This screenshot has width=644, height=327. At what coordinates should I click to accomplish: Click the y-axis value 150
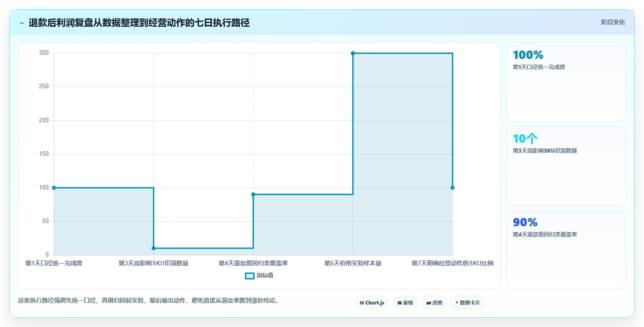[x=44, y=154]
